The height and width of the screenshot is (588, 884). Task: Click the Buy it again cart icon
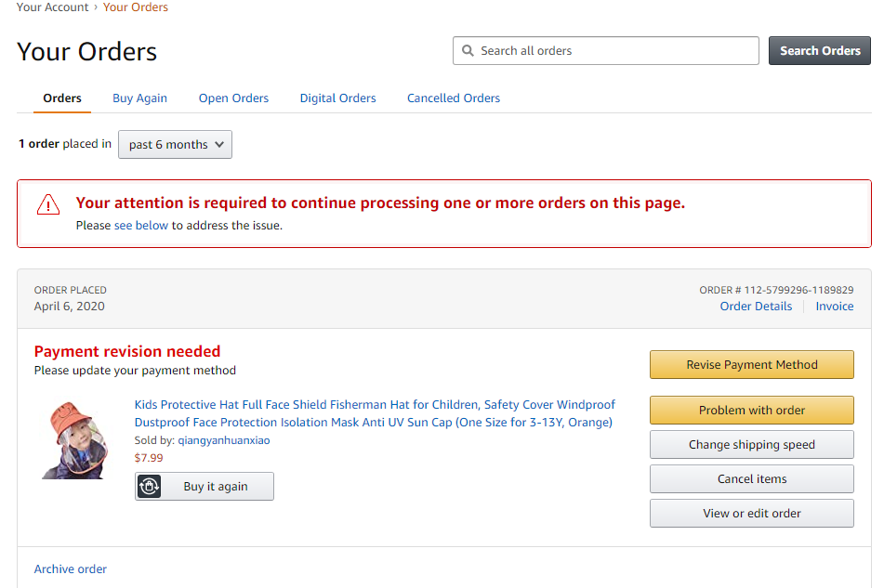pyautogui.click(x=149, y=487)
